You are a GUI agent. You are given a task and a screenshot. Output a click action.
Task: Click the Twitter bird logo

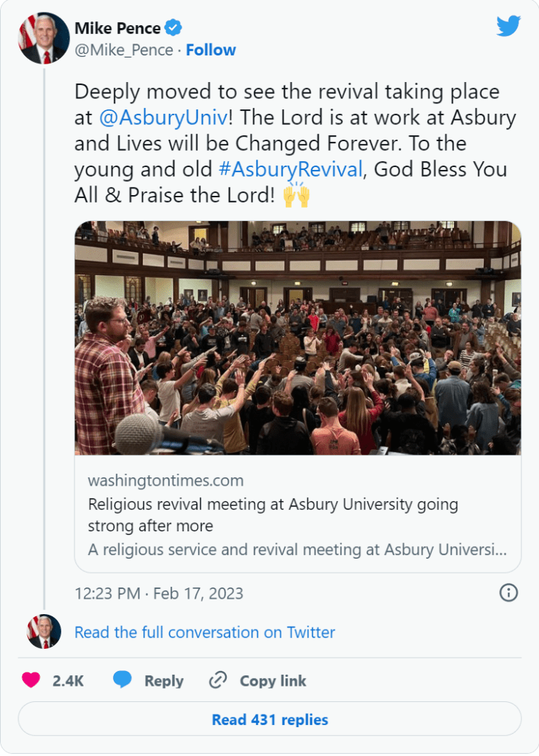pyautogui.click(x=509, y=27)
